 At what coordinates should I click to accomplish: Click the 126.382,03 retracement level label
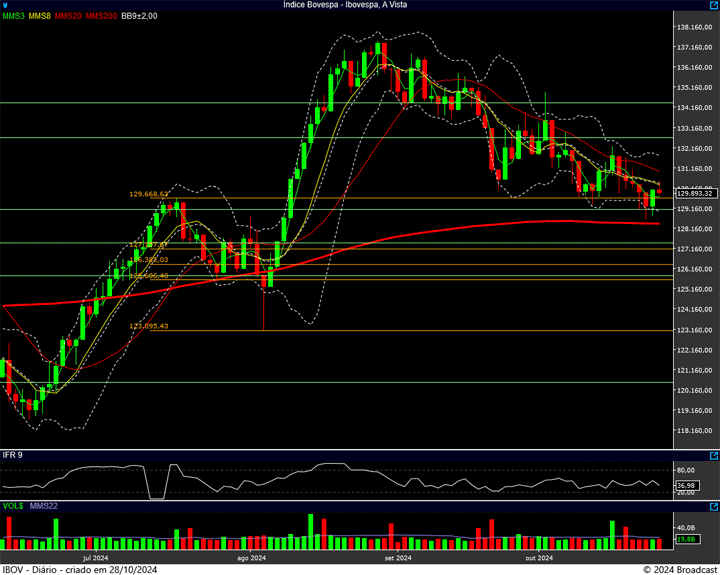point(148,259)
